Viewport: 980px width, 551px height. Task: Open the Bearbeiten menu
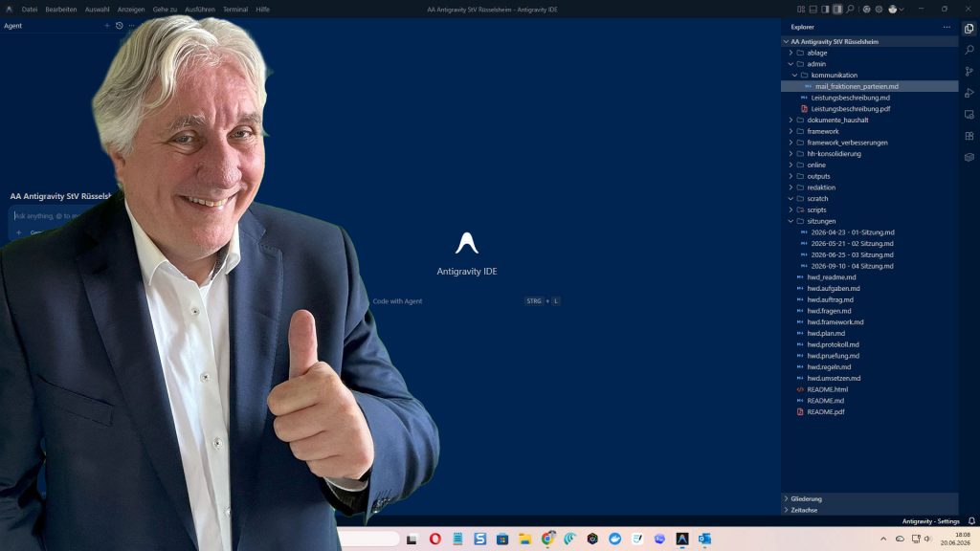(x=61, y=10)
